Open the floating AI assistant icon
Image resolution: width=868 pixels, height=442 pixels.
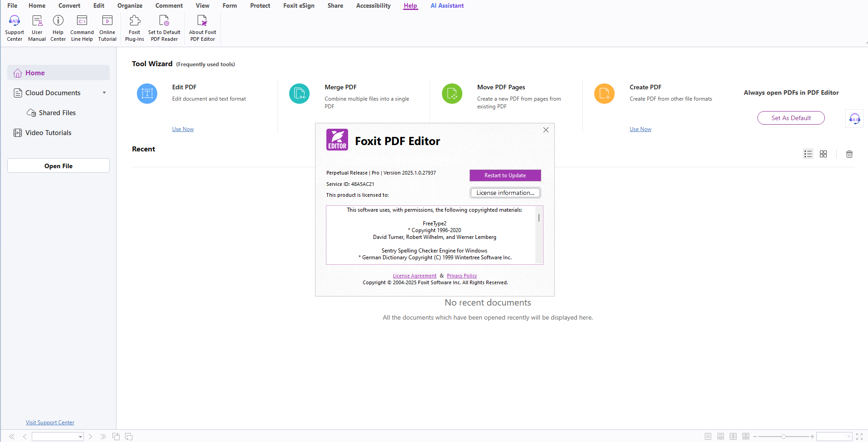click(854, 119)
